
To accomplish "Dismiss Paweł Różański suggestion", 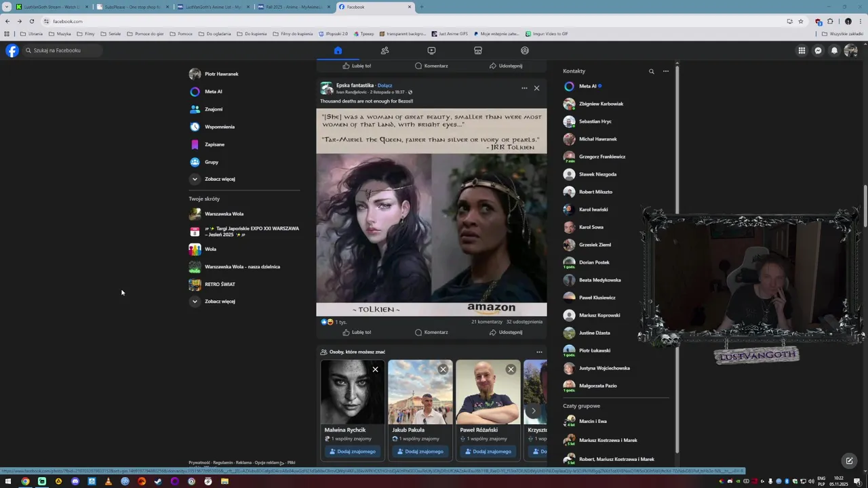I will click(511, 369).
